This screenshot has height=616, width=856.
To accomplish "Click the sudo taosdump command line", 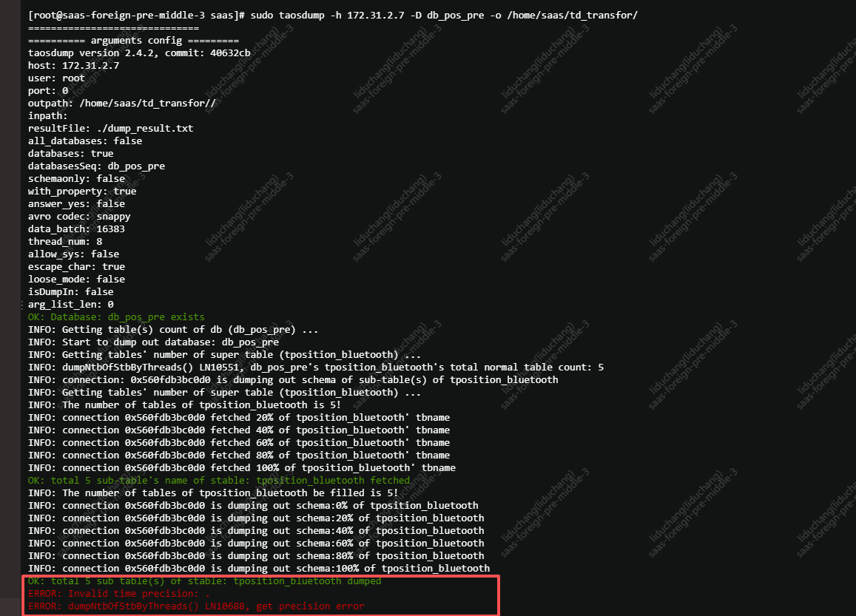I will 333,15.
